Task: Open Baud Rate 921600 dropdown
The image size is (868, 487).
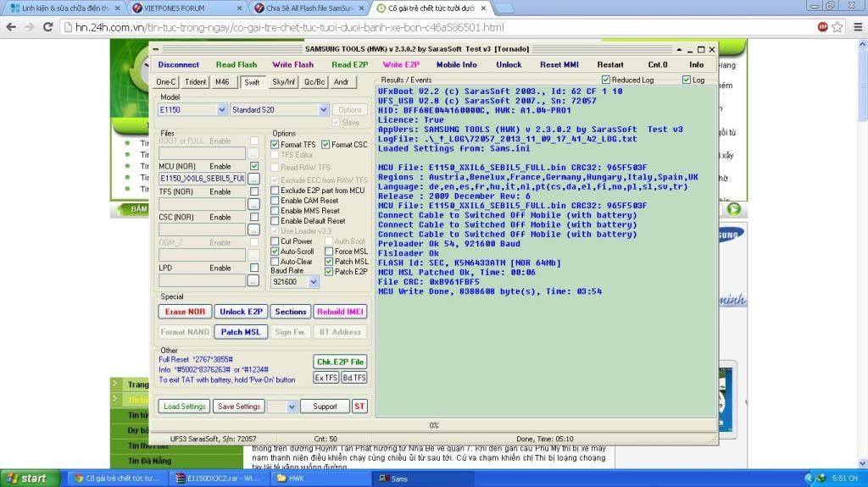Action: (314, 282)
